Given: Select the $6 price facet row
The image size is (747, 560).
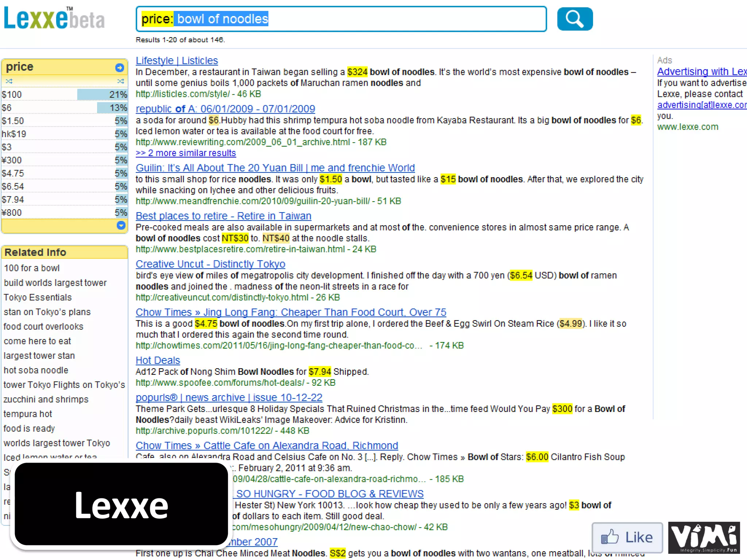Looking at the screenshot, I should tap(65, 108).
